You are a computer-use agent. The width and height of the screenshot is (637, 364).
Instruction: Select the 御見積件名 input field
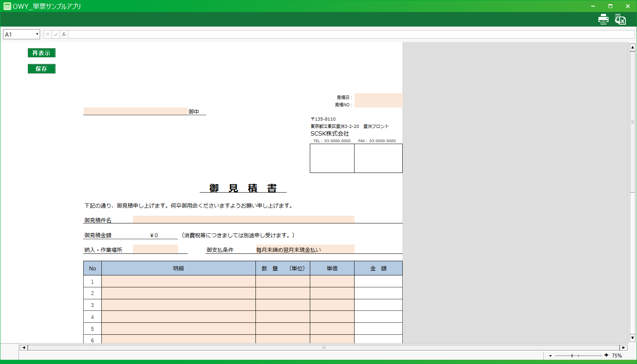[243, 220]
